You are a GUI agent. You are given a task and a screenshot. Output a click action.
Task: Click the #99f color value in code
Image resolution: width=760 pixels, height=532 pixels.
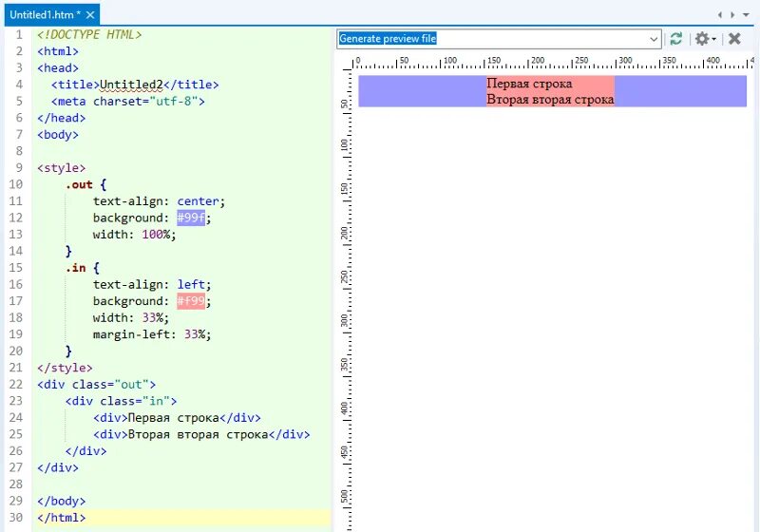coord(191,218)
